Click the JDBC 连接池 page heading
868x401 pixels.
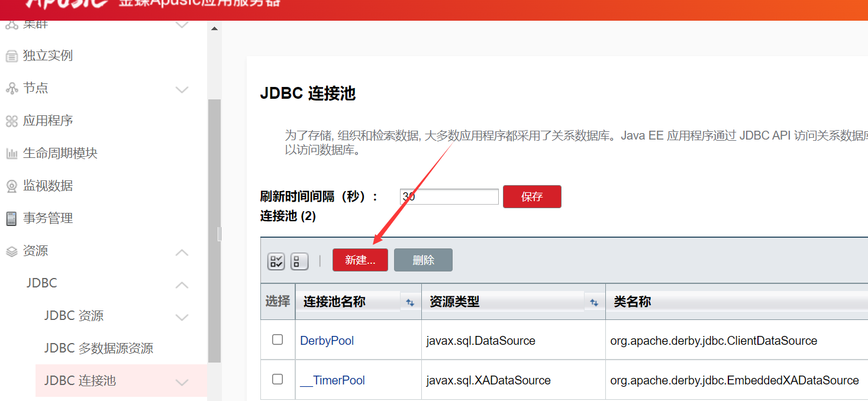tap(308, 93)
